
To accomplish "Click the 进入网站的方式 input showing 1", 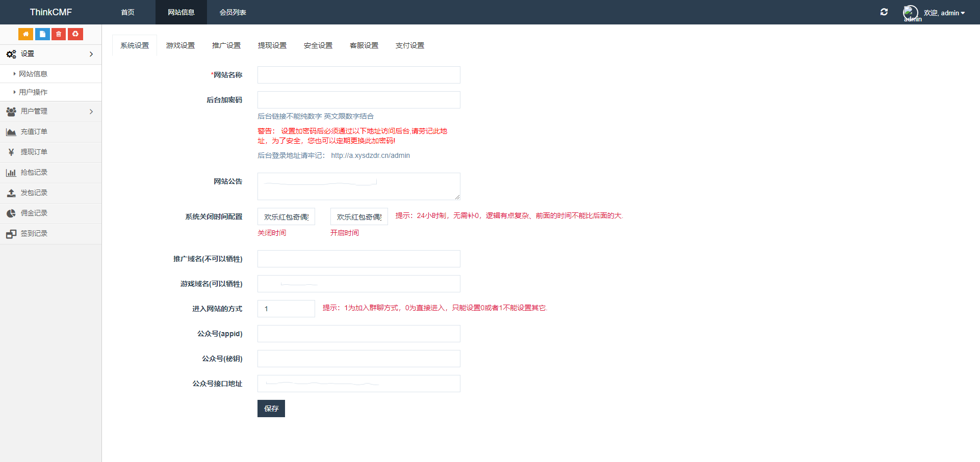I will coord(286,309).
